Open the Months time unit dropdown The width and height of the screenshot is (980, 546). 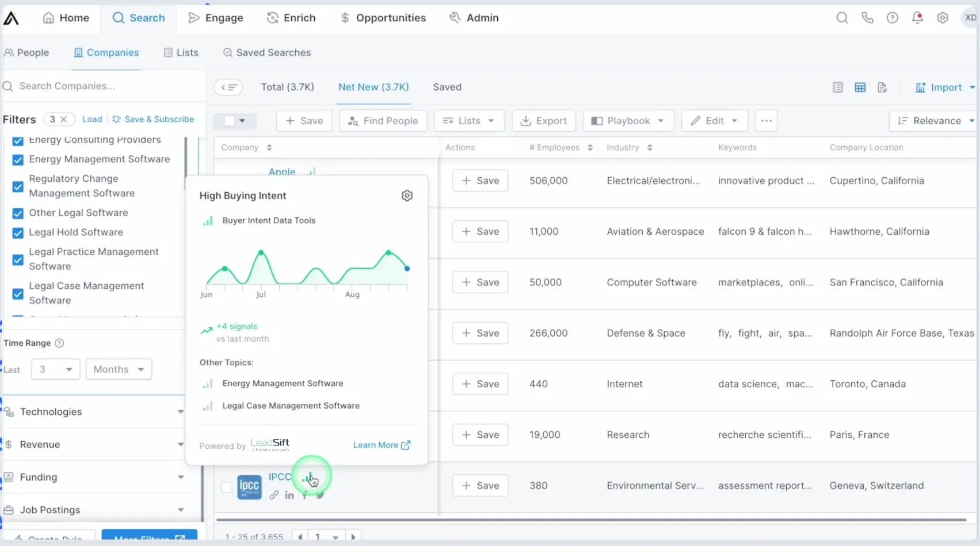119,369
